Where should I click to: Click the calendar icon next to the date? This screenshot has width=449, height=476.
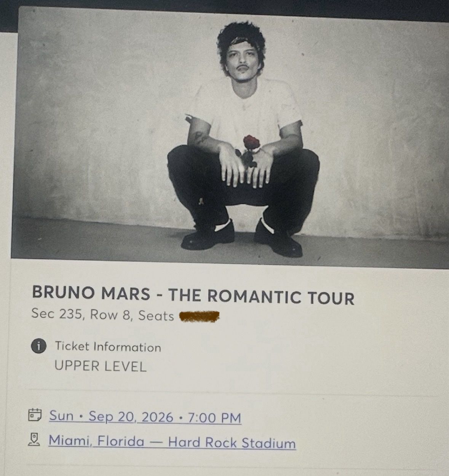point(35,415)
